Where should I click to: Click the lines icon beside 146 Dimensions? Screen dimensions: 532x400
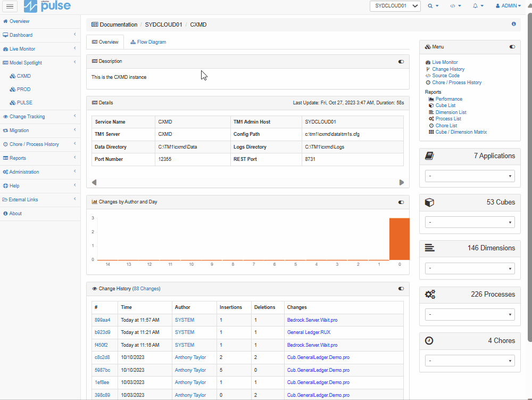429,248
